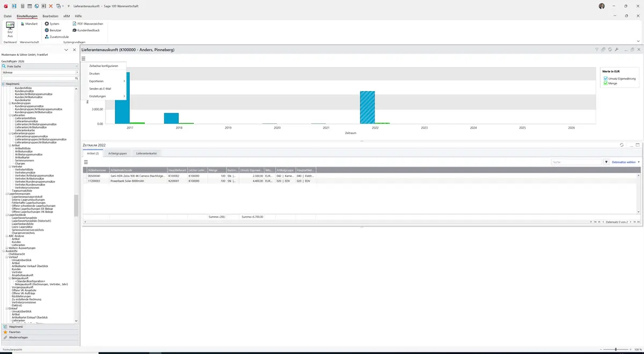The height and width of the screenshot is (354, 644).
Task: Open the Adresse search type dropdown
Action: [40, 72]
